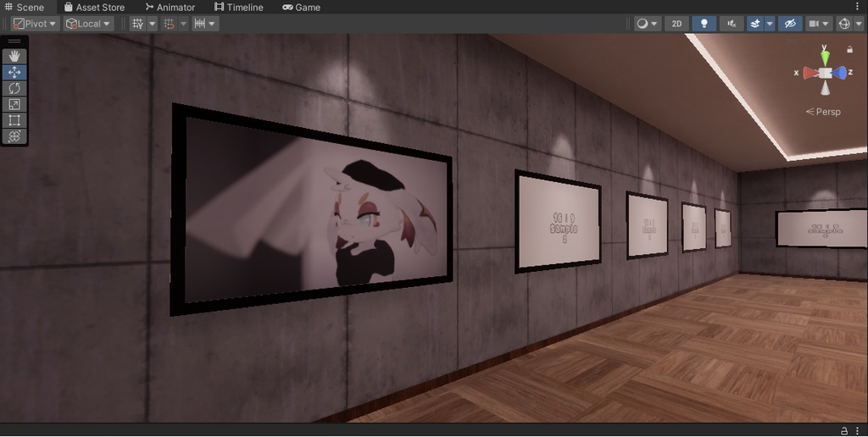Screen dimensions: 868x437
Task: Switch to the Game tab
Action: pos(301,7)
